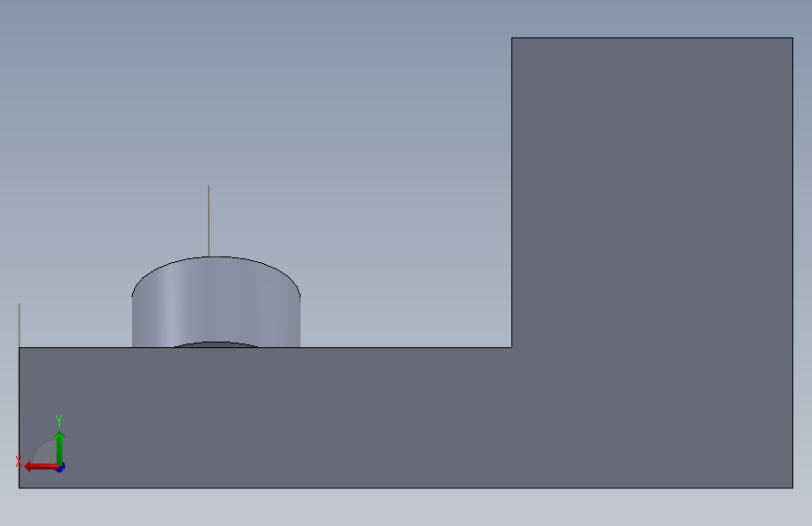812x526 pixels.
Task: Select the cylindrical boss on the model
Action: point(216,301)
